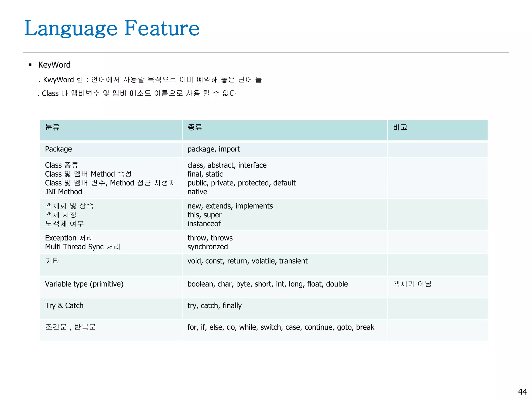Viewport: 532px width, 399px height.
Task: Click the '객체 지칭' label
Action: 61,215
